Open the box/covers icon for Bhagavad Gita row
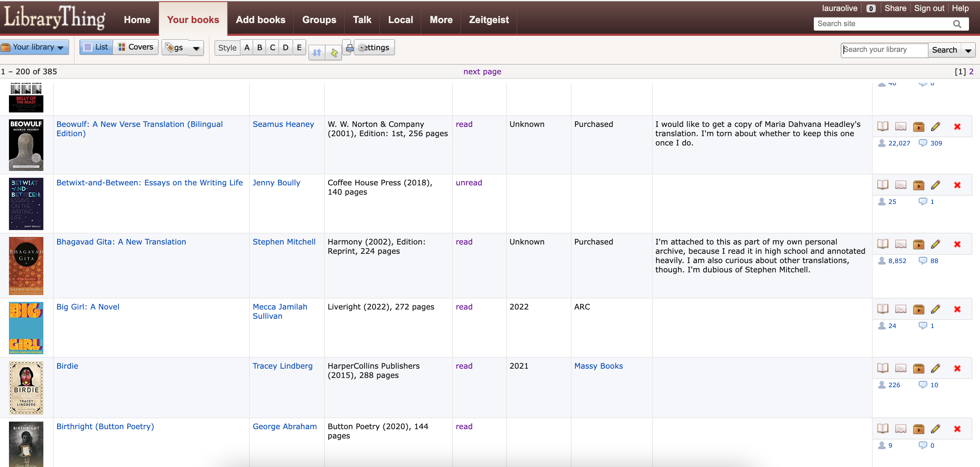The width and height of the screenshot is (980, 467). [919, 245]
